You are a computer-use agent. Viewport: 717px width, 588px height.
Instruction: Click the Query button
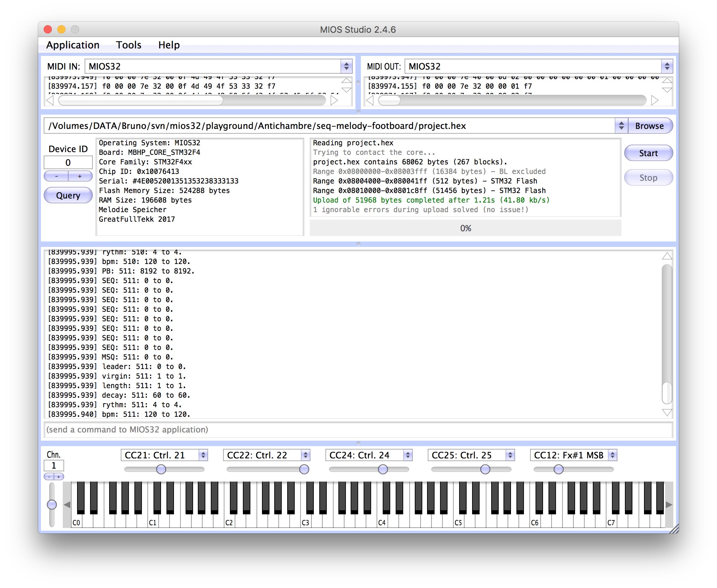point(68,195)
